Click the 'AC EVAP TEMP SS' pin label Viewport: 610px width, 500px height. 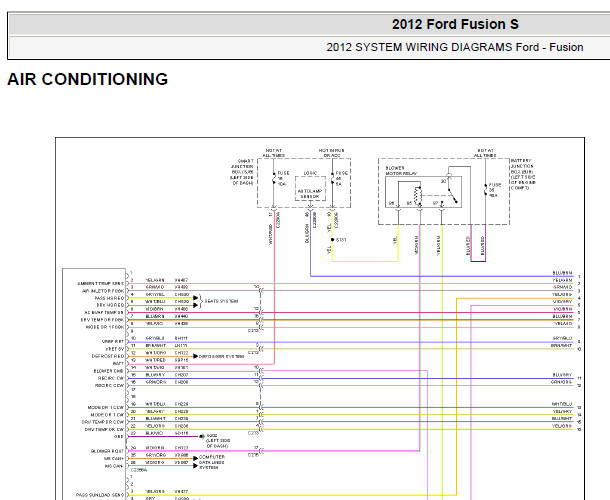point(104,312)
